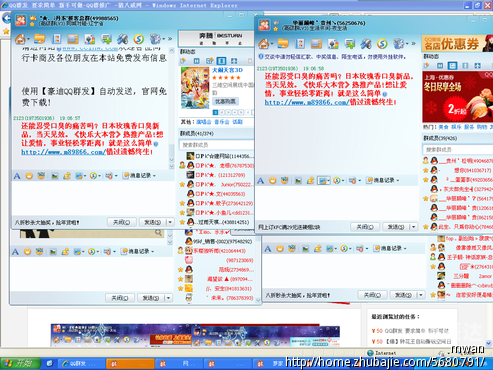Focus 搜索群成员 search field in 贵州 window
Image resolution: width=493 pixels, height=370 pixels.
(458, 150)
